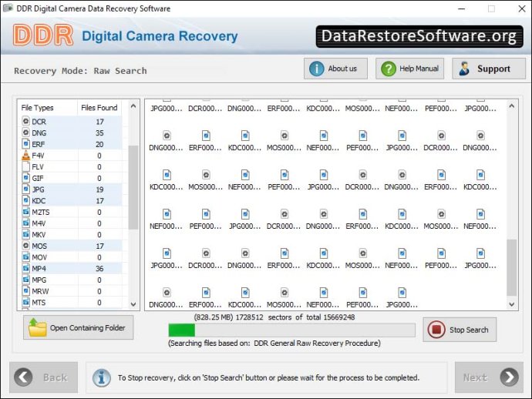Click Open Containing Folder button

(79, 327)
